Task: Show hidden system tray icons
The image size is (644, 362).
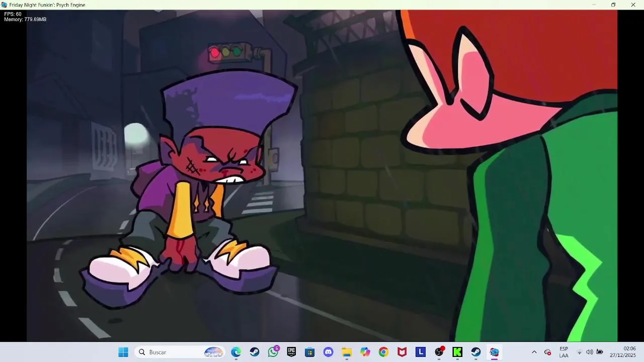Action: pos(534,352)
